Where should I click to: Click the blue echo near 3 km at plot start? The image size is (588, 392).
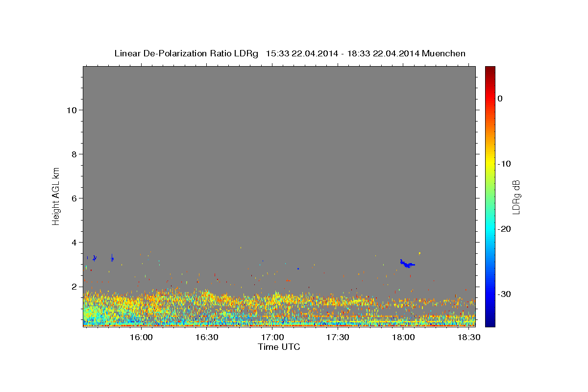click(x=95, y=258)
